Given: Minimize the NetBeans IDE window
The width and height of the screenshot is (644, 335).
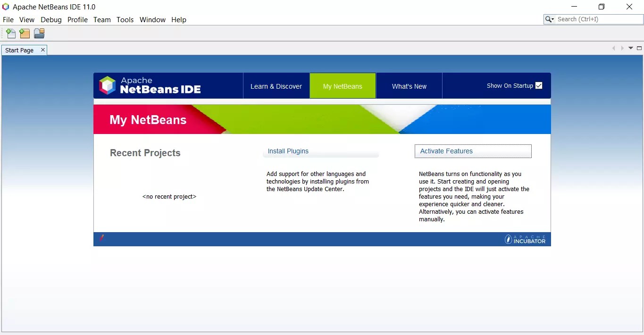Looking at the screenshot, I should 574,7.
